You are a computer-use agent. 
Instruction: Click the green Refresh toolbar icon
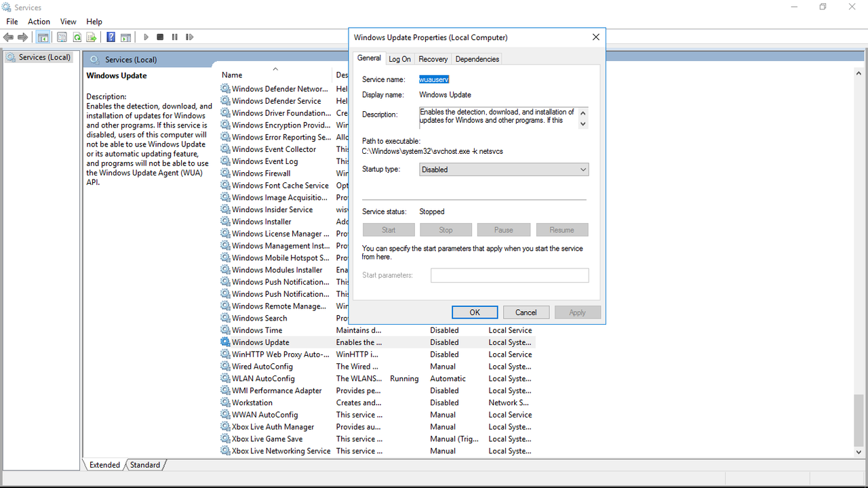pos(77,37)
